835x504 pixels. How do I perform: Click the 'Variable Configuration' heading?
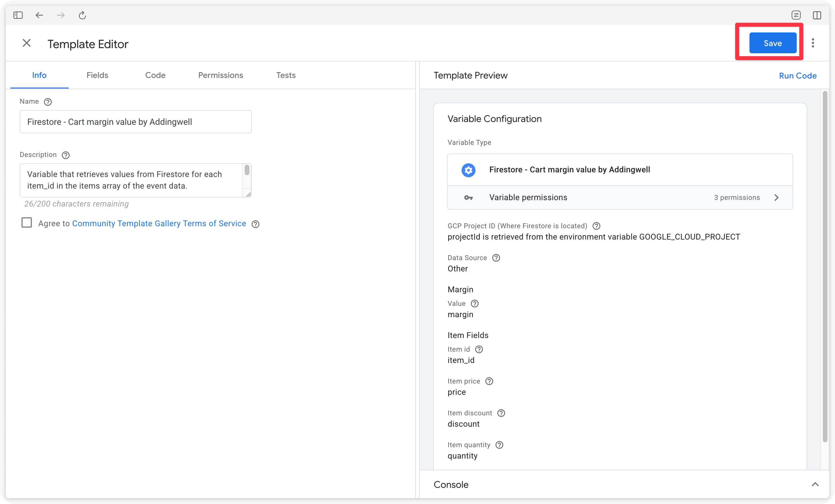[x=494, y=119]
